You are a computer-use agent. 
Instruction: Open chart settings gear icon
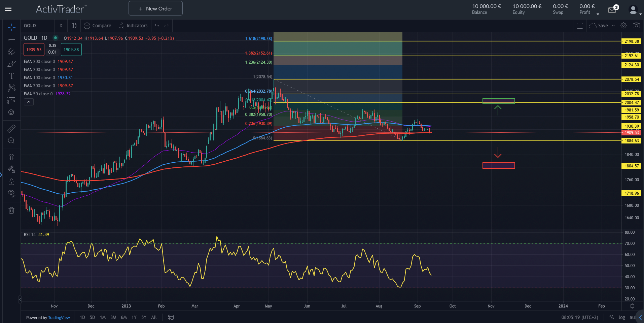[623, 26]
